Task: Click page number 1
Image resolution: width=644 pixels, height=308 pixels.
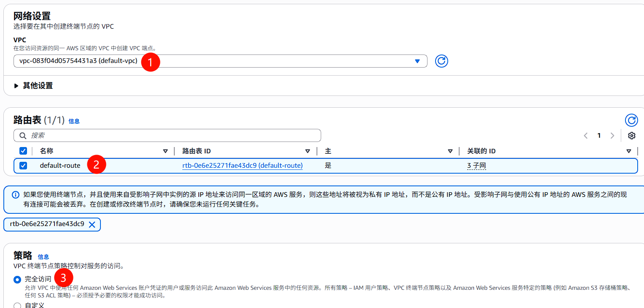Action: (599, 136)
